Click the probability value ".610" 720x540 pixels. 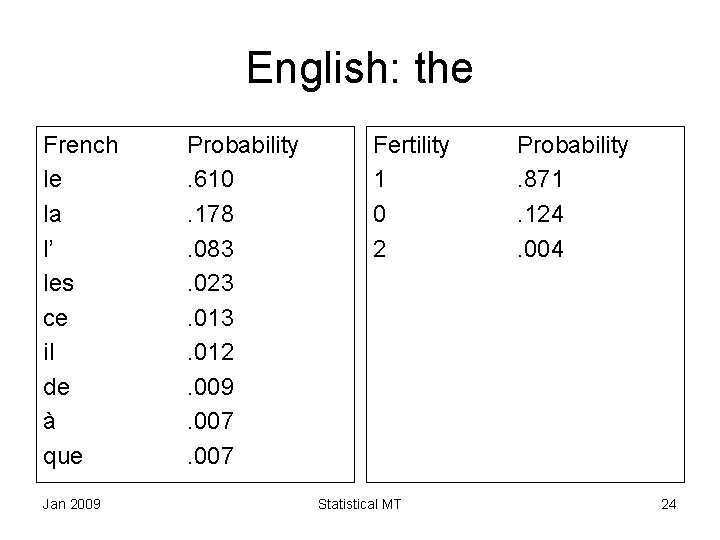pos(211,179)
